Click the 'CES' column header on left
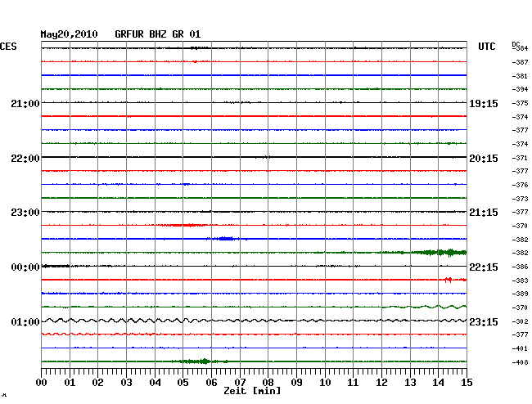This screenshot has width=532, height=404. (x=8, y=47)
